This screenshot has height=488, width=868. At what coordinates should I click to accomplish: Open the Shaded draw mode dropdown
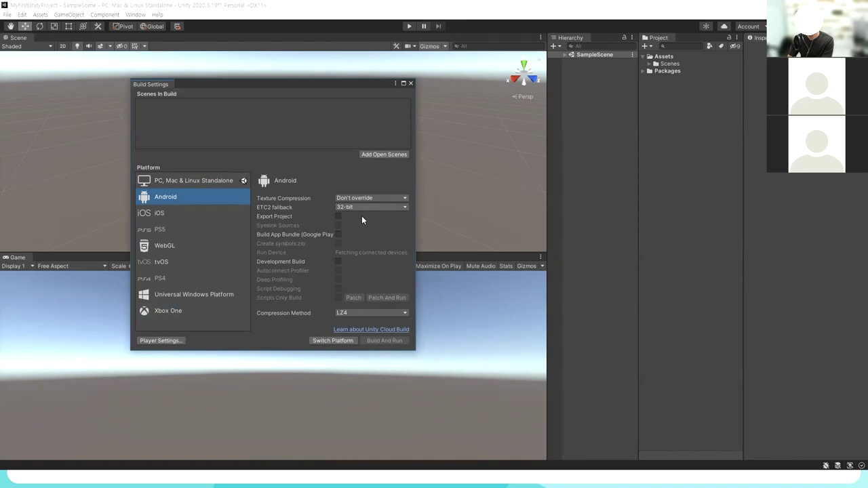27,46
